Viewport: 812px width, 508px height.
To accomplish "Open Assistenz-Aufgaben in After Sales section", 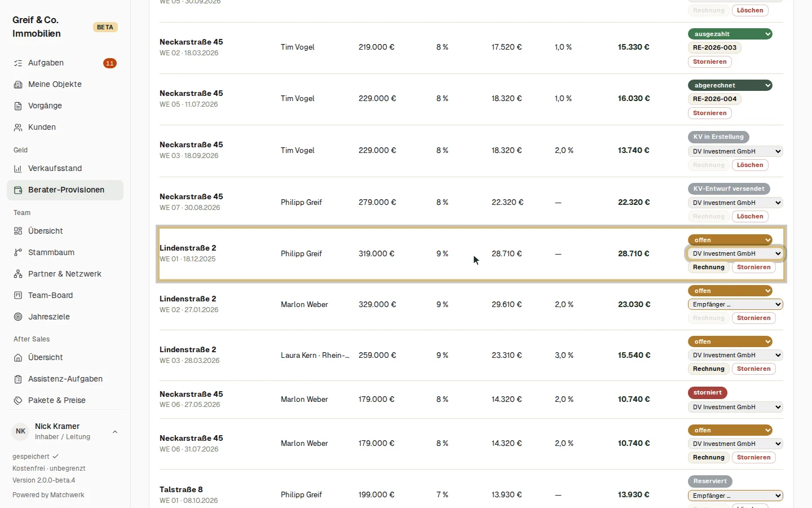I will coord(65,379).
